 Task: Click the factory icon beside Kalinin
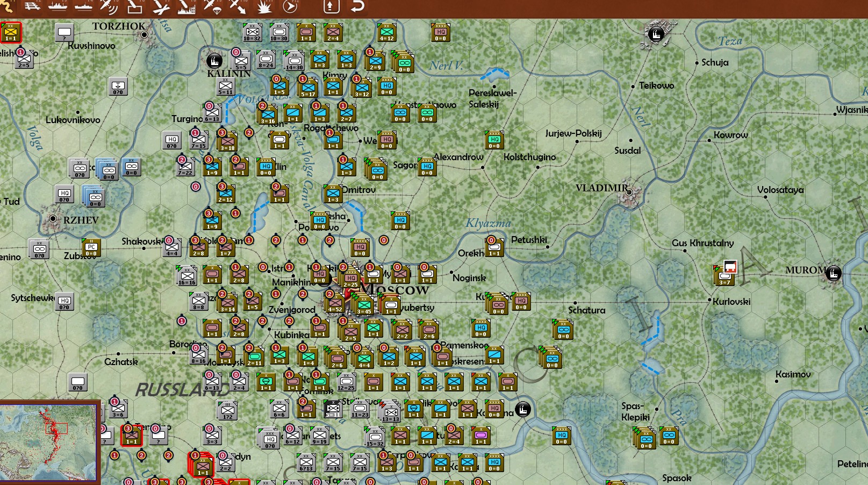coord(214,60)
